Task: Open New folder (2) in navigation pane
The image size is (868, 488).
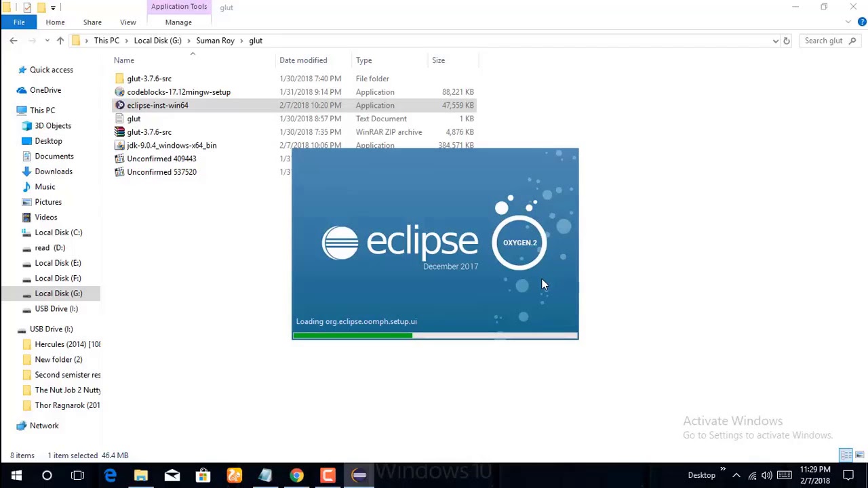Action: pos(58,360)
